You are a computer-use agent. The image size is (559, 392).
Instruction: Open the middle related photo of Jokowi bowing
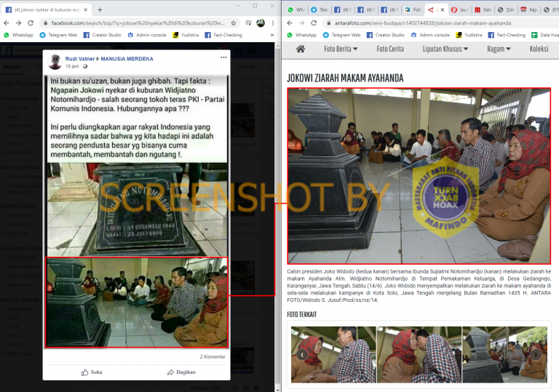tap(419, 355)
